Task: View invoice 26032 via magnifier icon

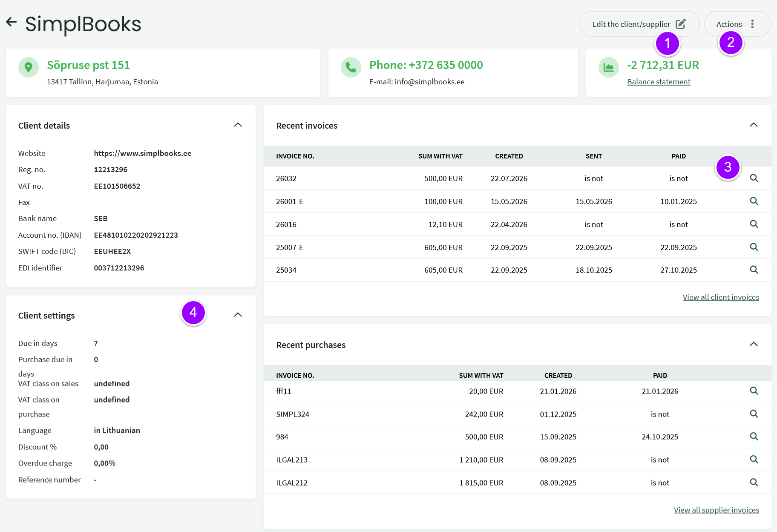Action: pyautogui.click(x=754, y=178)
